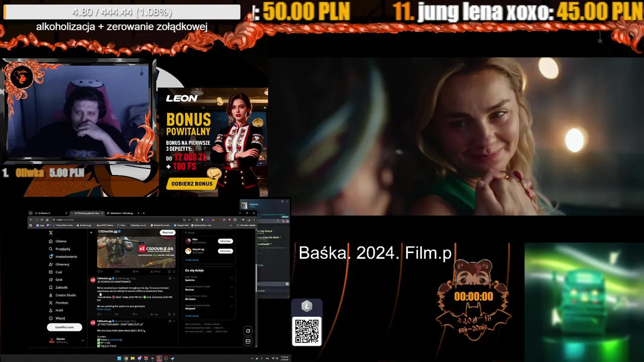Image resolution: width=644 pixels, height=362 pixels.
Task: Open more options for Bill Gates trend
Action: point(231,296)
